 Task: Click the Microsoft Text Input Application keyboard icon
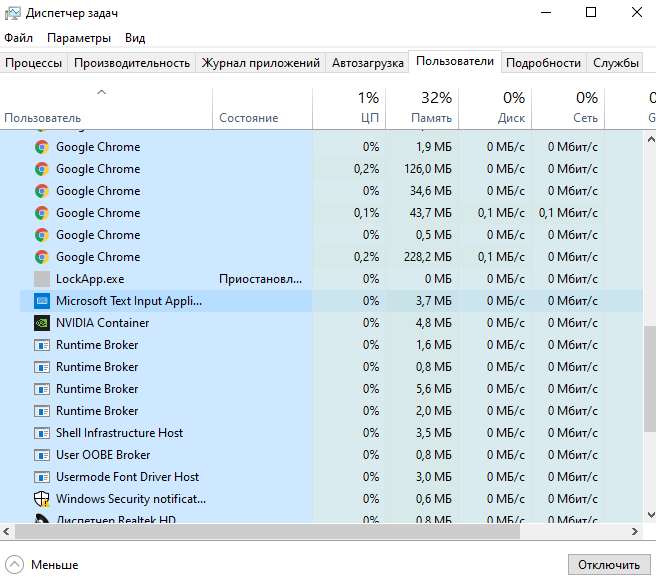coord(42,301)
